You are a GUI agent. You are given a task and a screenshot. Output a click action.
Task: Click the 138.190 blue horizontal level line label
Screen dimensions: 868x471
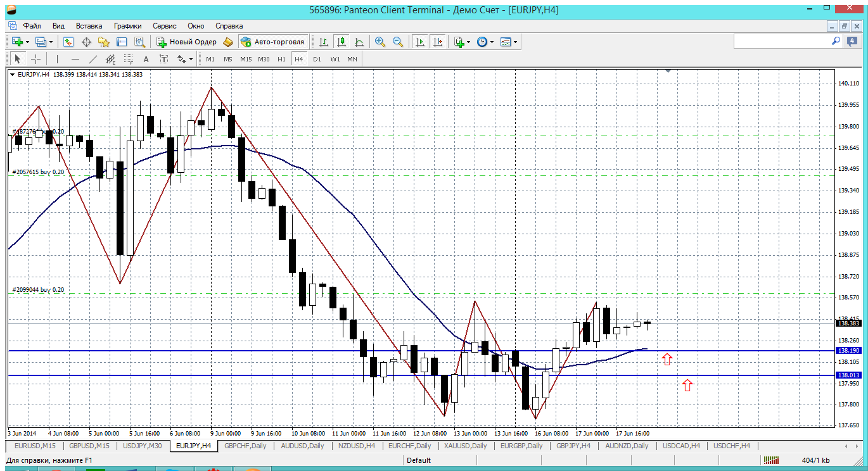848,350
